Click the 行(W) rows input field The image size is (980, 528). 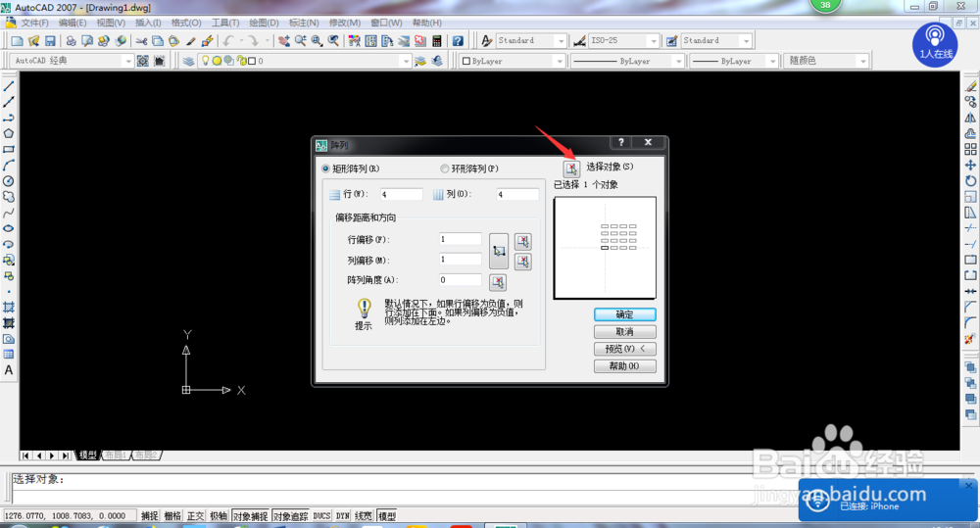[x=401, y=194]
